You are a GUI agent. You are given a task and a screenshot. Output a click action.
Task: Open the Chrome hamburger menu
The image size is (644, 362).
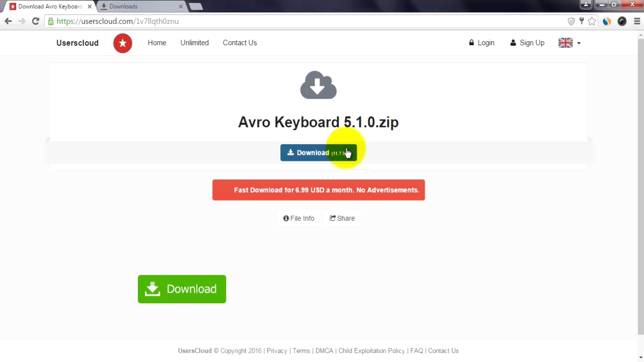click(x=637, y=21)
